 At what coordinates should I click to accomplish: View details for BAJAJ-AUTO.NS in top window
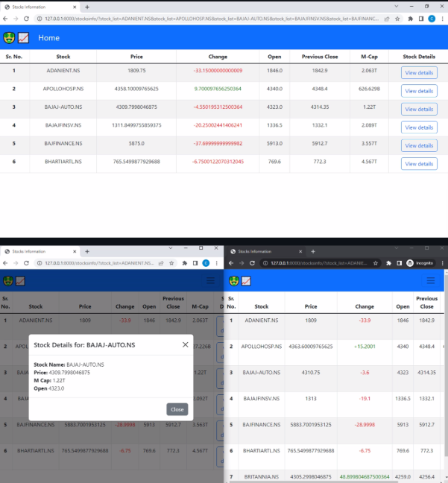coord(419,109)
